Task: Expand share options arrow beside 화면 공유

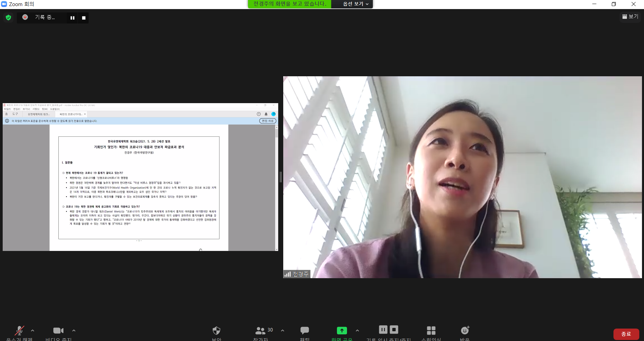Action: [357, 331]
